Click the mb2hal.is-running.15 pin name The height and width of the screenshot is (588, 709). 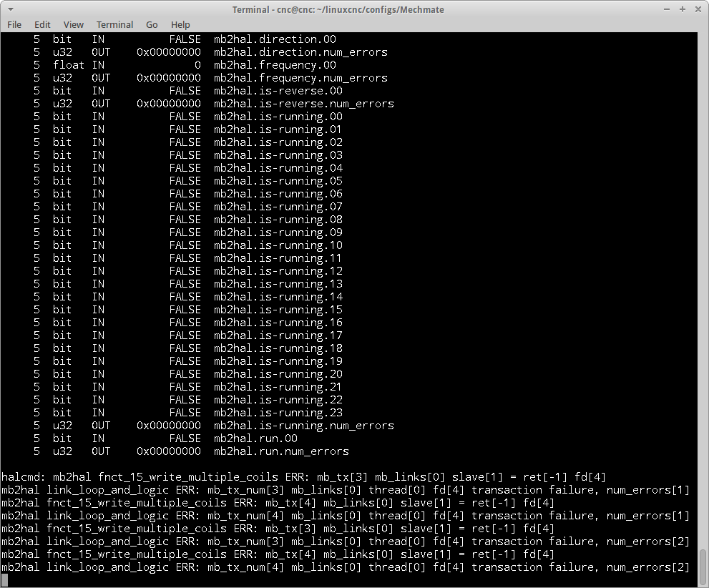pyautogui.click(x=278, y=310)
